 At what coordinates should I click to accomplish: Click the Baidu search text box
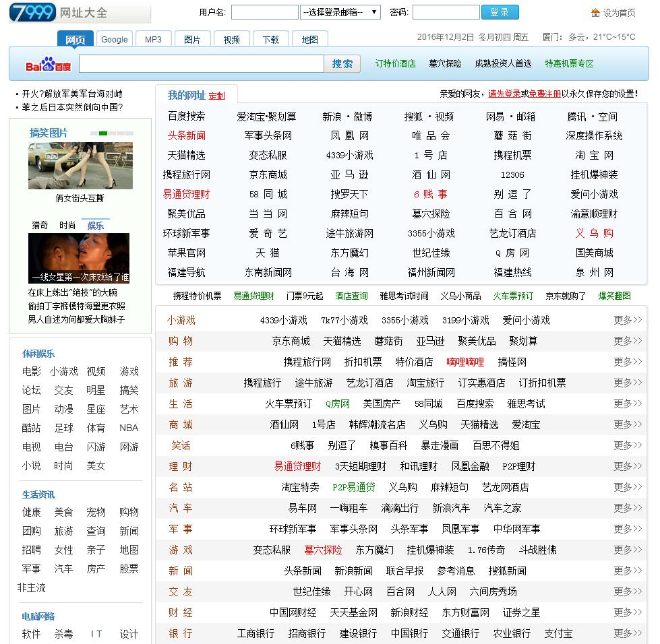tap(201, 64)
